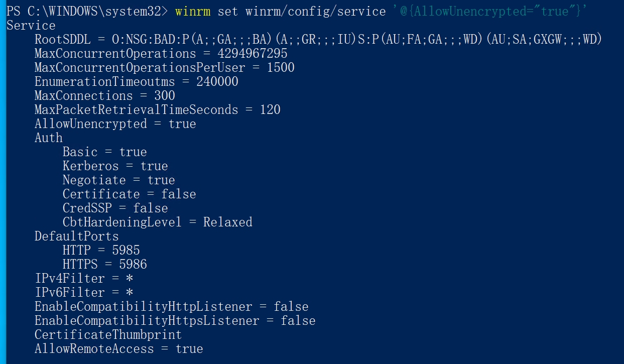Click the RootSDDL value line
The width and height of the screenshot is (624, 364).
(x=318, y=39)
